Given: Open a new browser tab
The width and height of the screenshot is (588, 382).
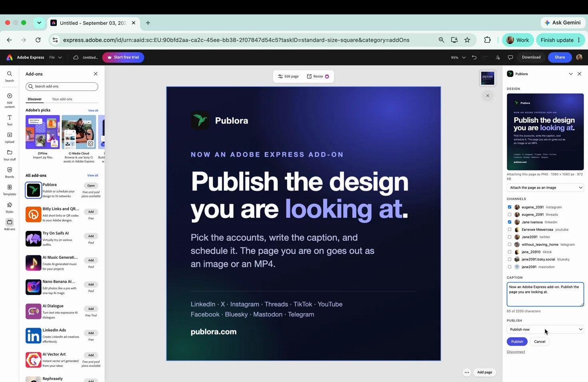Looking at the screenshot, I should (148, 23).
